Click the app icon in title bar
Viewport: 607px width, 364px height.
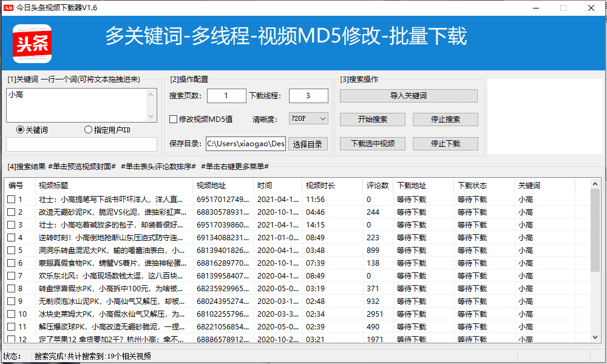pyautogui.click(x=8, y=7)
